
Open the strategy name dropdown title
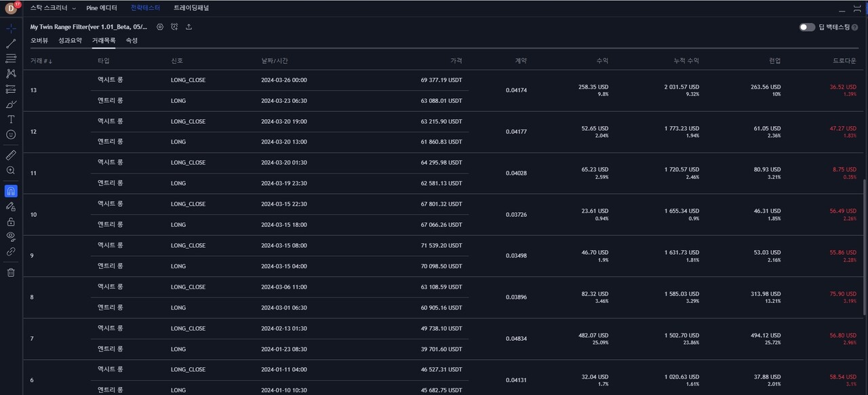tap(88, 27)
